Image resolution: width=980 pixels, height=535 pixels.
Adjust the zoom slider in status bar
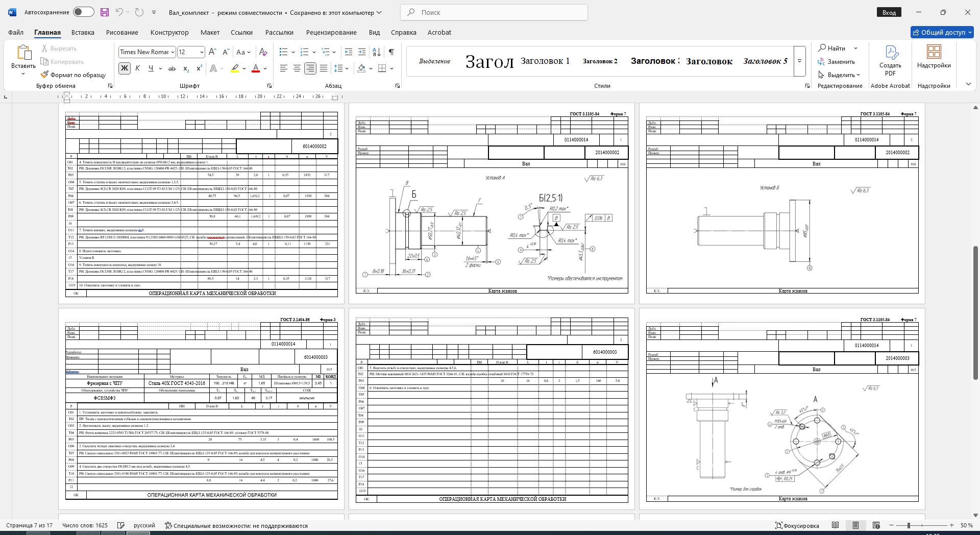[x=909, y=525]
